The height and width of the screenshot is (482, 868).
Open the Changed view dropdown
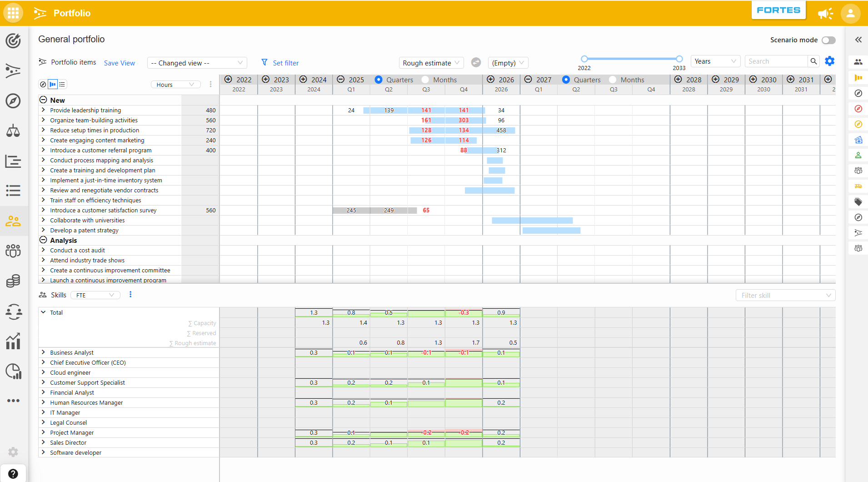pos(197,63)
